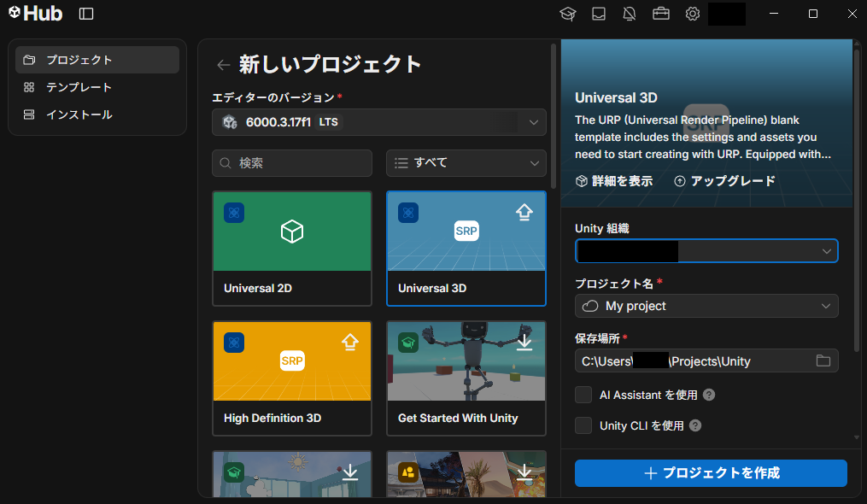This screenshot has width=867, height=504.
Task: Expand the My project name dropdown arrow
Action: [825, 306]
